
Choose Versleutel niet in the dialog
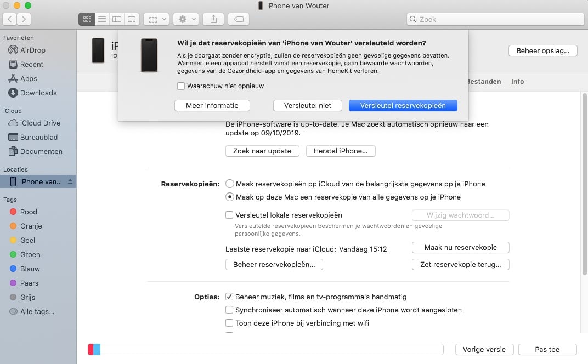[x=308, y=106]
